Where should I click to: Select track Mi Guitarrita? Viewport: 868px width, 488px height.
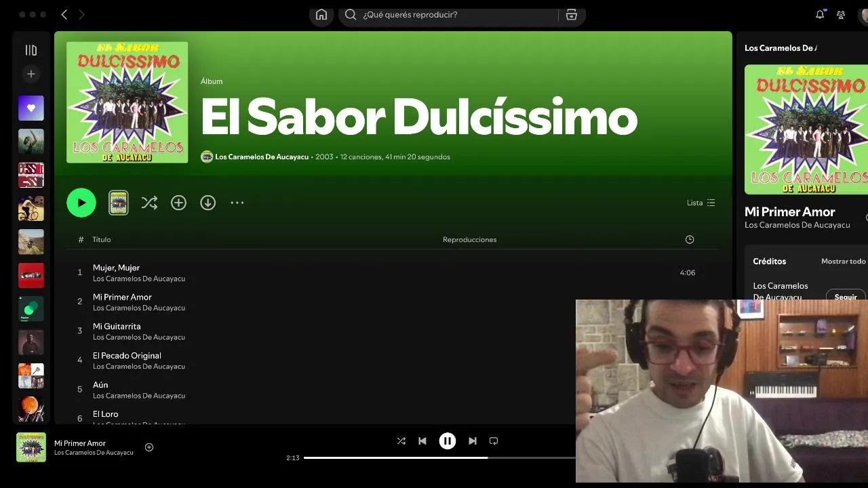(x=117, y=326)
